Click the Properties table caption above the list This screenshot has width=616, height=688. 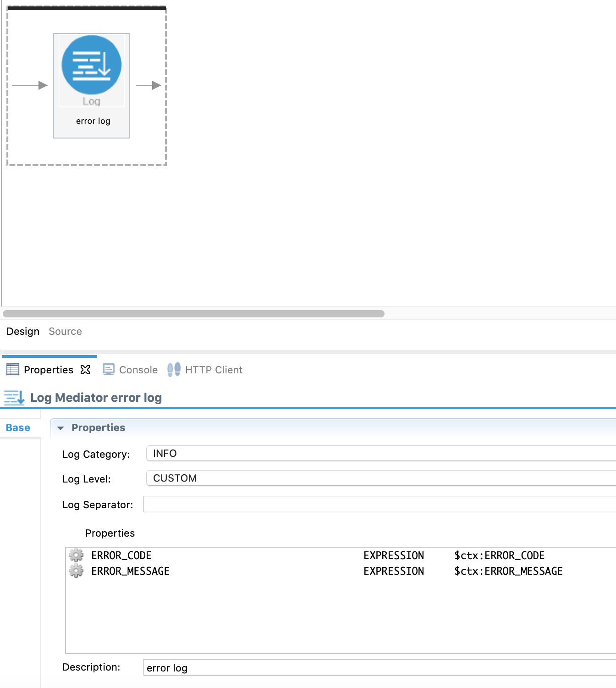tap(110, 533)
